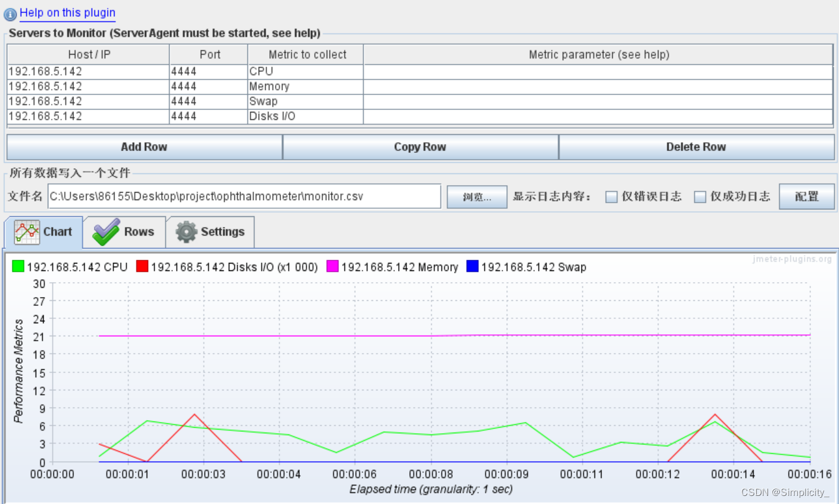Switch to the Chart tab
The height and width of the screenshot is (504, 839).
(x=44, y=232)
